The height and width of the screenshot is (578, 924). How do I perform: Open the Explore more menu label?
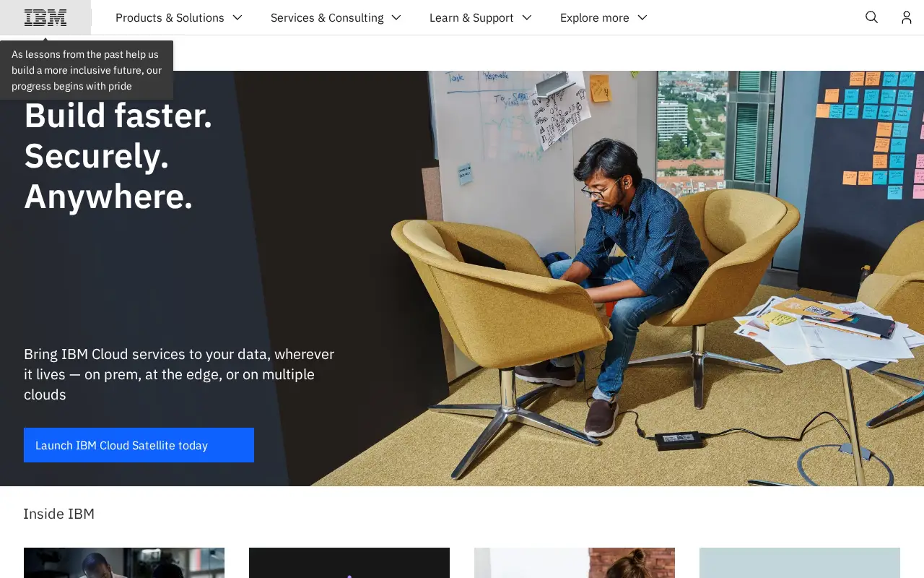tap(594, 17)
